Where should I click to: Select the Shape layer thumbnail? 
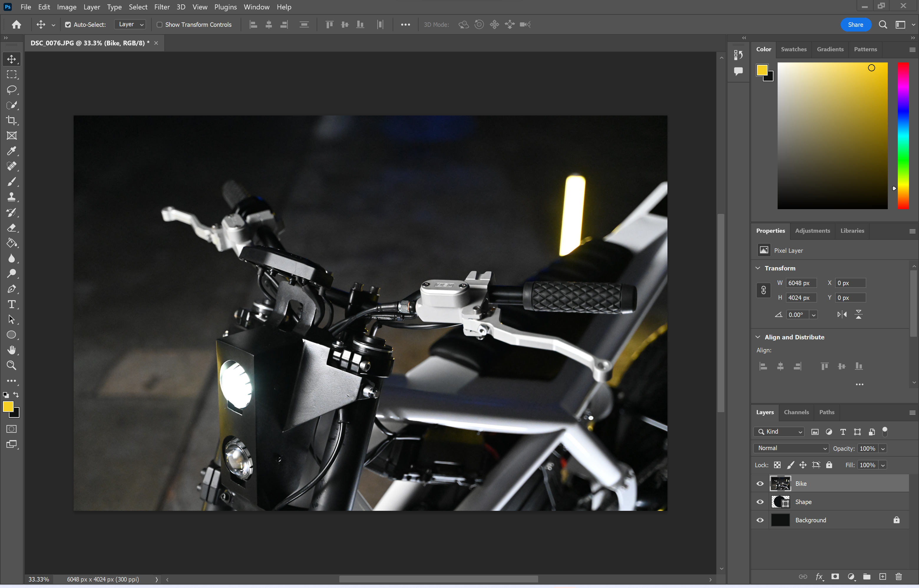pos(780,502)
